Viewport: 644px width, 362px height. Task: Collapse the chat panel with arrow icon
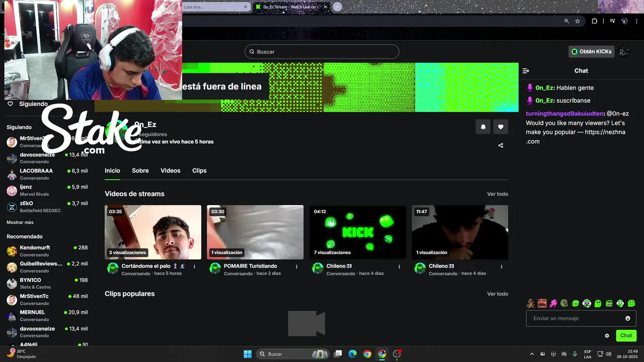click(526, 71)
